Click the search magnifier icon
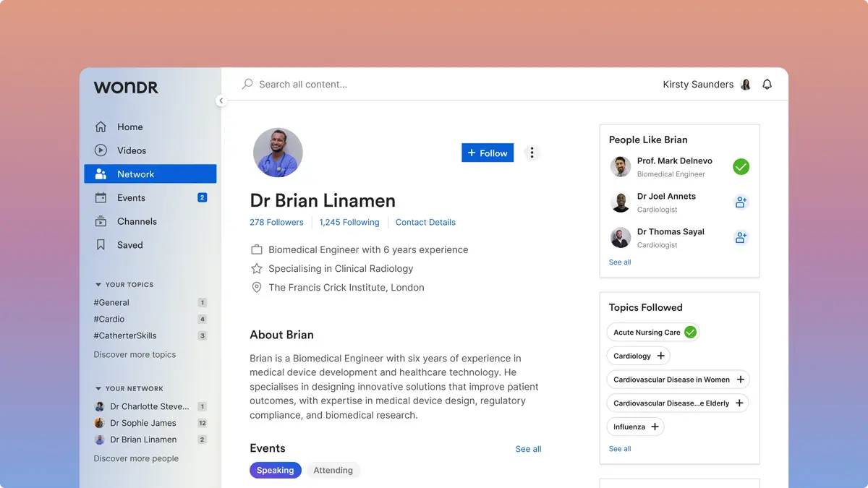The height and width of the screenshot is (488, 868). coord(247,84)
